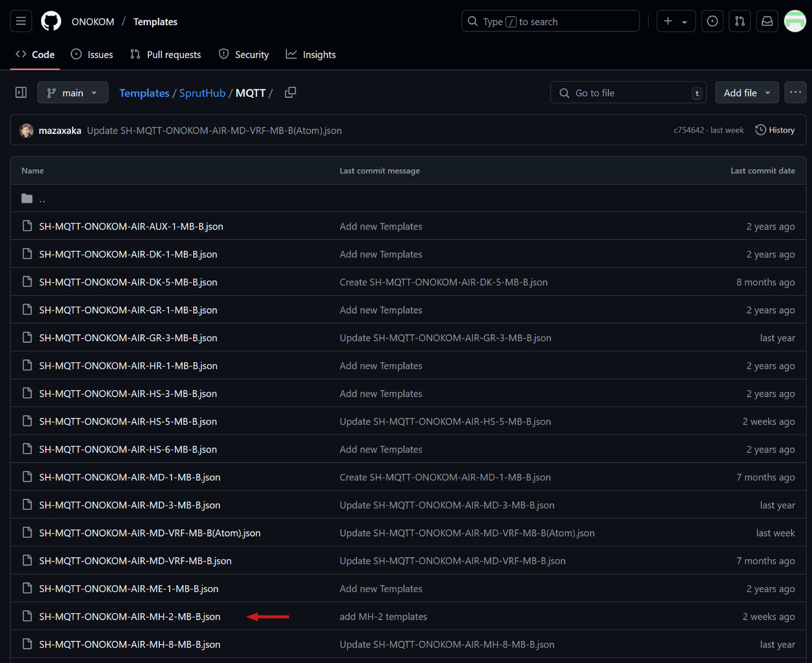Image resolution: width=812 pixels, height=663 pixels.
Task: Open 'Create SH-MQTT-ONOKOM-AIR-MD-1-MB-B.json' commit
Action: pos(446,477)
